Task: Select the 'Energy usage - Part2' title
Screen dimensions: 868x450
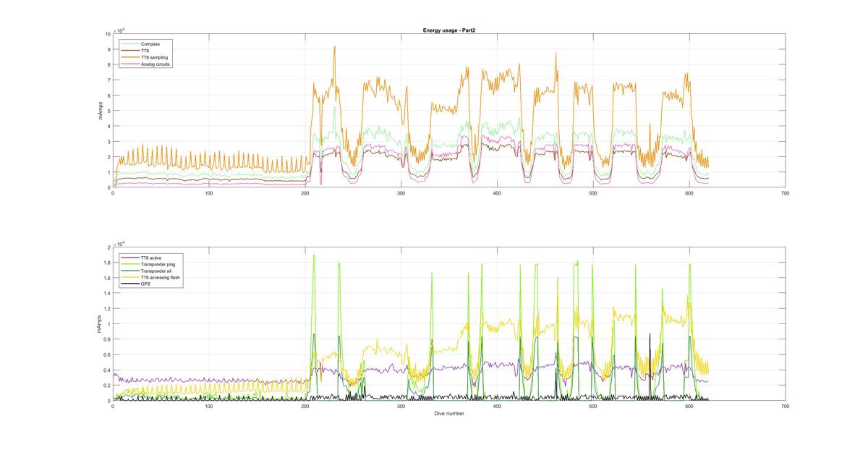Action: pos(448,30)
